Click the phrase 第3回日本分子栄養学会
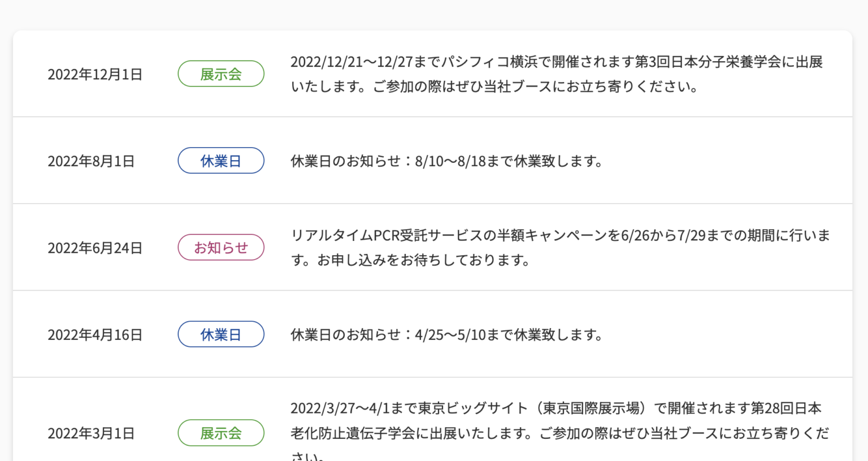This screenshot has width=868, height=461. tap(708, 62)
